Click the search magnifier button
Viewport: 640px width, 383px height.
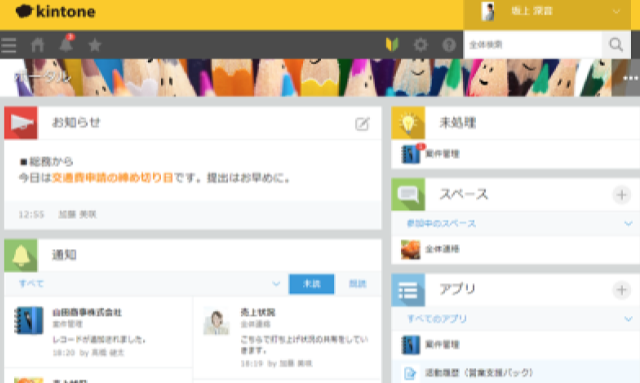pyautogui.click(x=616, y=45)
